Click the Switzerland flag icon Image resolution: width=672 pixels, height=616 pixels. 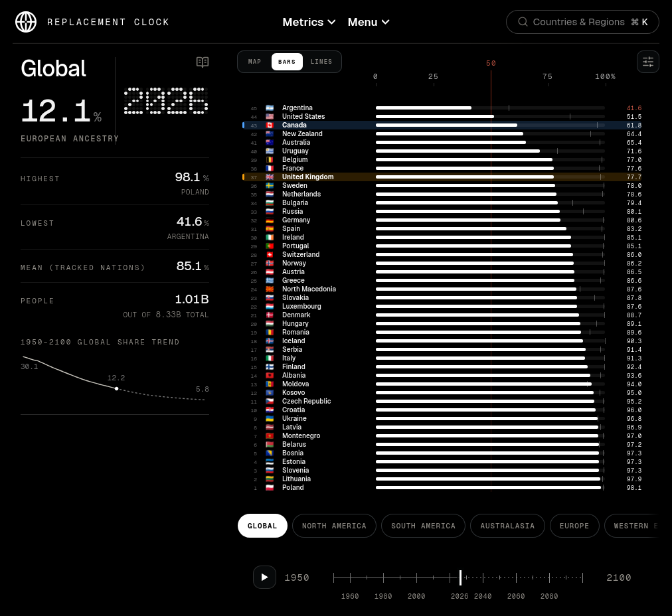click(x=270, y=254)
